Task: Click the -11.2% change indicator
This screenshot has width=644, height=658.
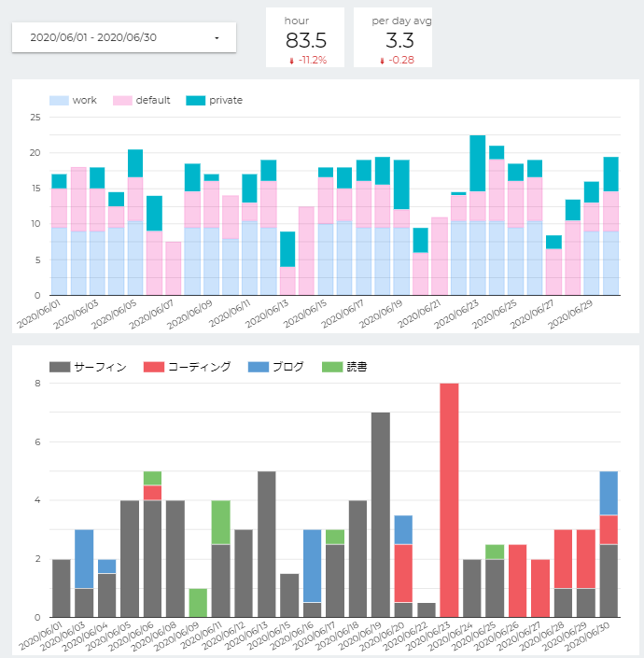Action: click(313, 60)
